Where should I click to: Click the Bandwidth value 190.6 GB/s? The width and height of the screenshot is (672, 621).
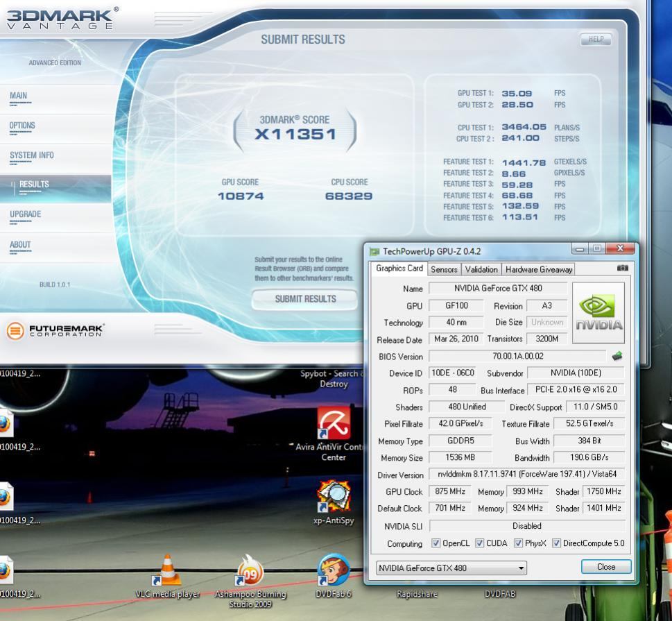589,457
